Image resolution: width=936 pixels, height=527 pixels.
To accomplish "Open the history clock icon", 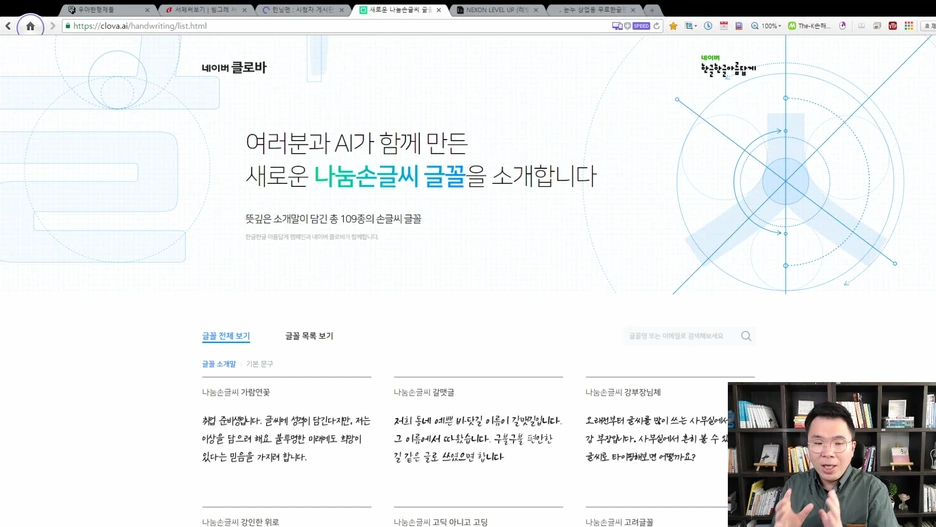I will coord(708,26).
